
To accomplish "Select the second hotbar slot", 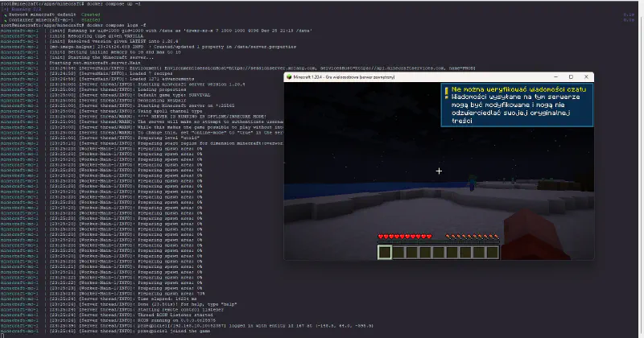I will point(398,252).
